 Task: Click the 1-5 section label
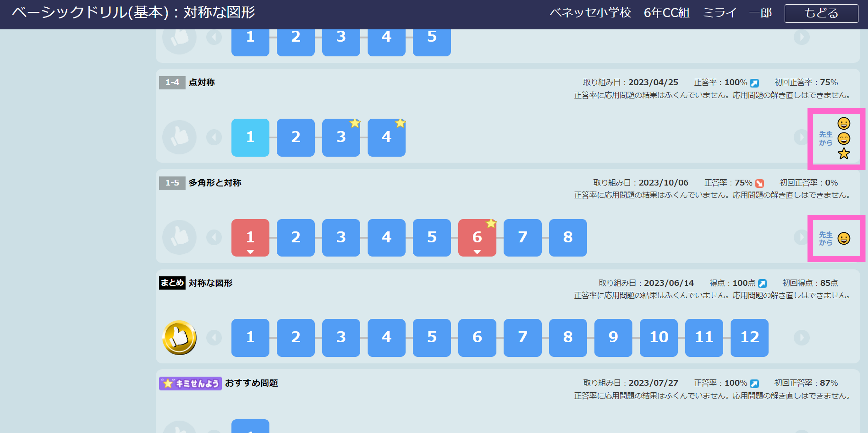tap(172, 183)
